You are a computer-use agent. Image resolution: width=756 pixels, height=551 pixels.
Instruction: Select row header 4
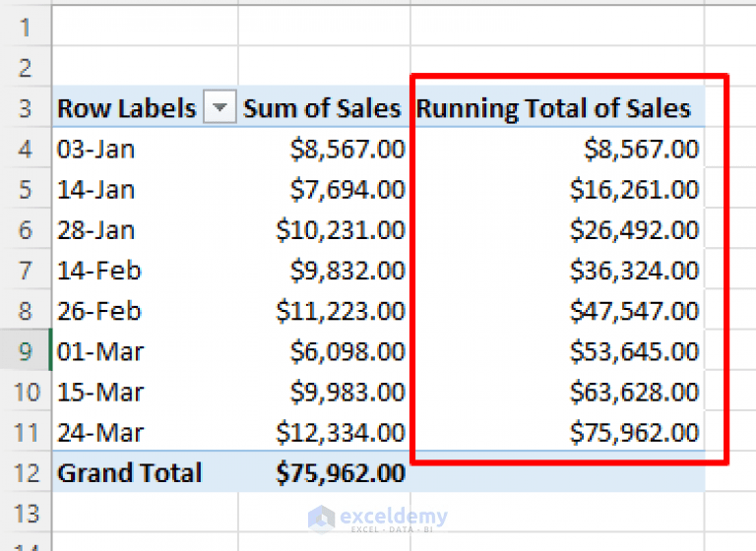(26, 148)
